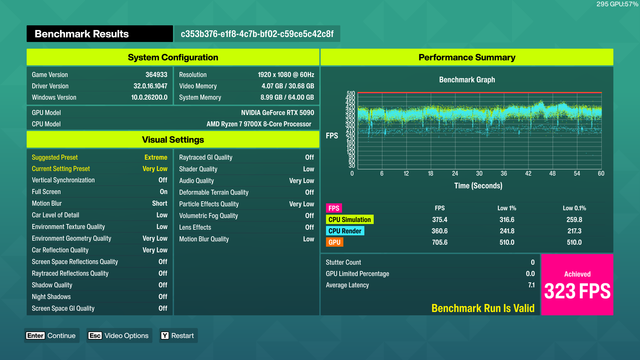This screenshot has width=640, height=360.
Task: Click the Car Level of Detail row
Action: (x=100, y=215)
